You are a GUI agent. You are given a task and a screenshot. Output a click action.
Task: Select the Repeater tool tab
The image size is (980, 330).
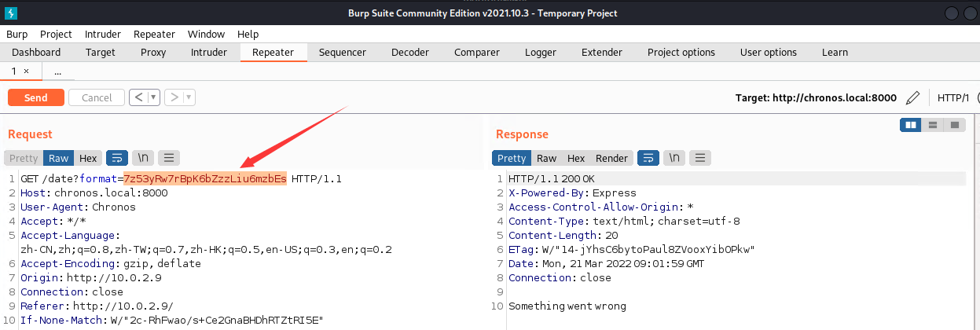click(273, 53)
